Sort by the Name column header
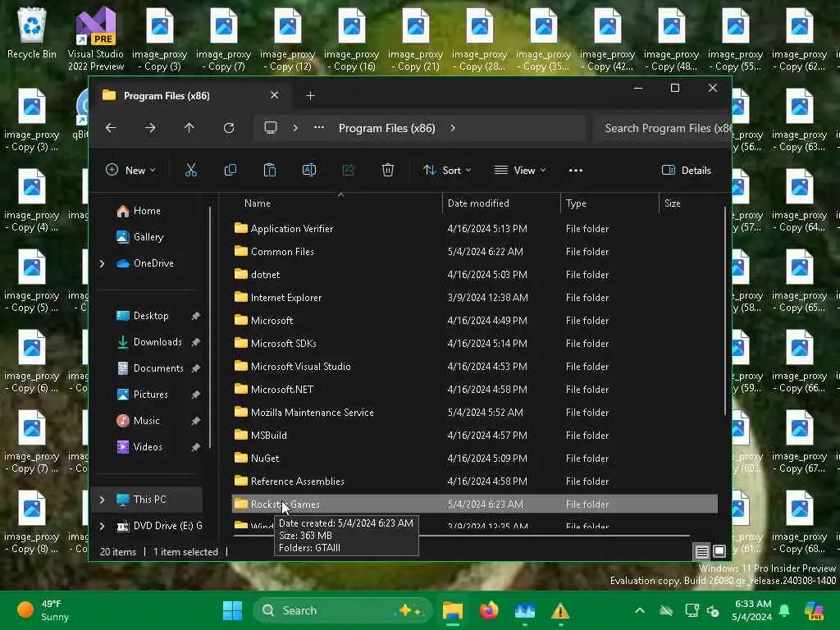 click(x=257, y=203)
